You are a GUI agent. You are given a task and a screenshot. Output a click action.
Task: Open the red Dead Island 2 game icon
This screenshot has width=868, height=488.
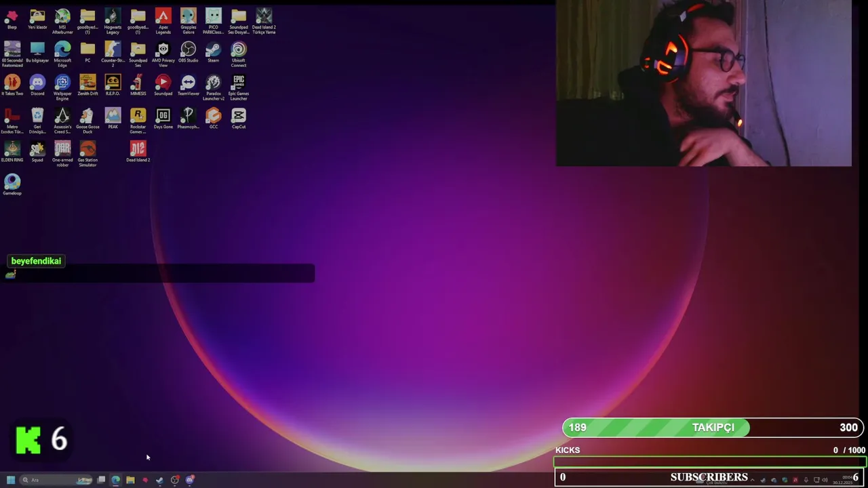(x=138, y=152)
